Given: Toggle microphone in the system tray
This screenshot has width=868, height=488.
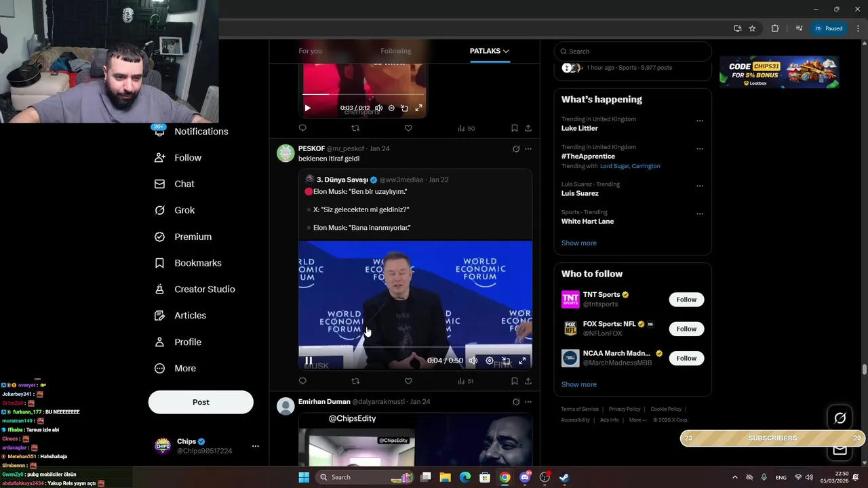Looking at the screenshot, I should tap(764, 477).
